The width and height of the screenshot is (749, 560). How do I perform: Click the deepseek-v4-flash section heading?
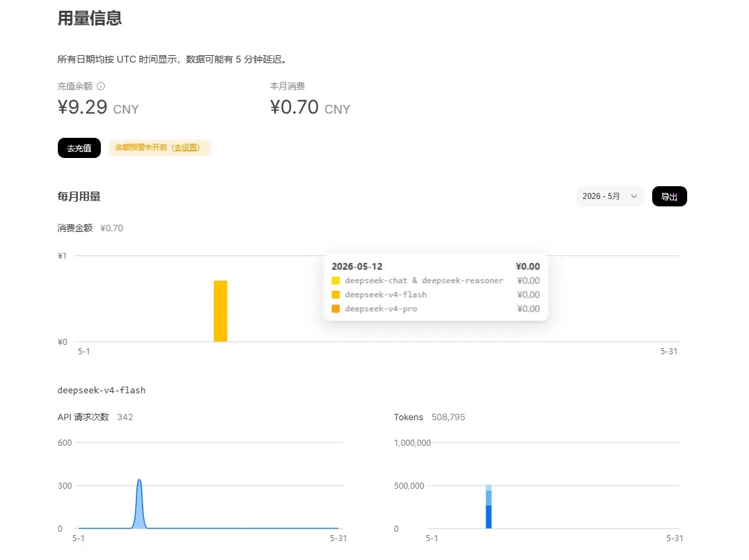click(x=102, y=391)
